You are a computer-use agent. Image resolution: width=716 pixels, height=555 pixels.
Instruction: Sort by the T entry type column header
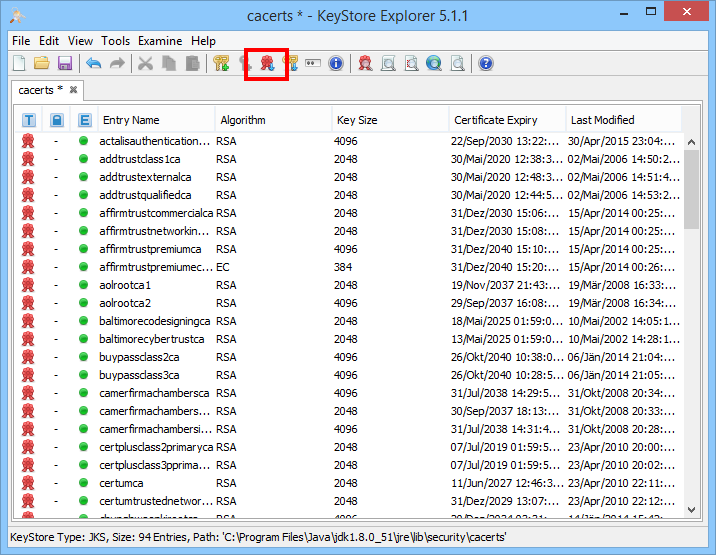pos(28,120)
